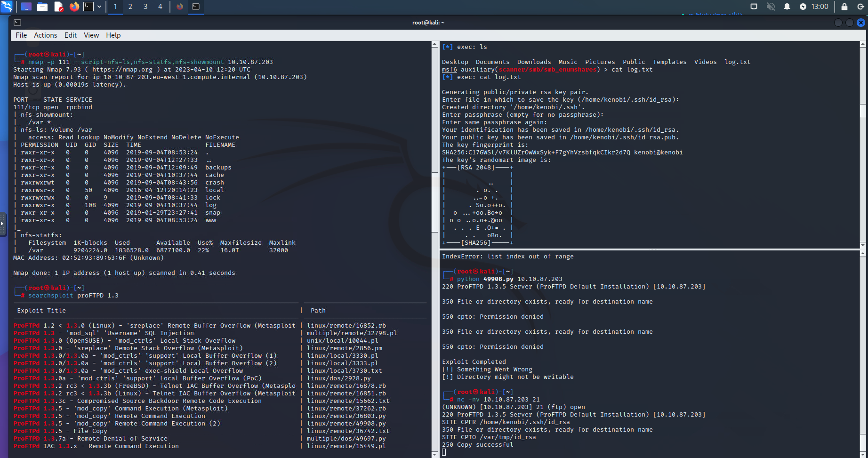This screenshot has height=458, width=868.
Task: Click the 'Exploit Title' column header
Action: (x=41, y=311)
